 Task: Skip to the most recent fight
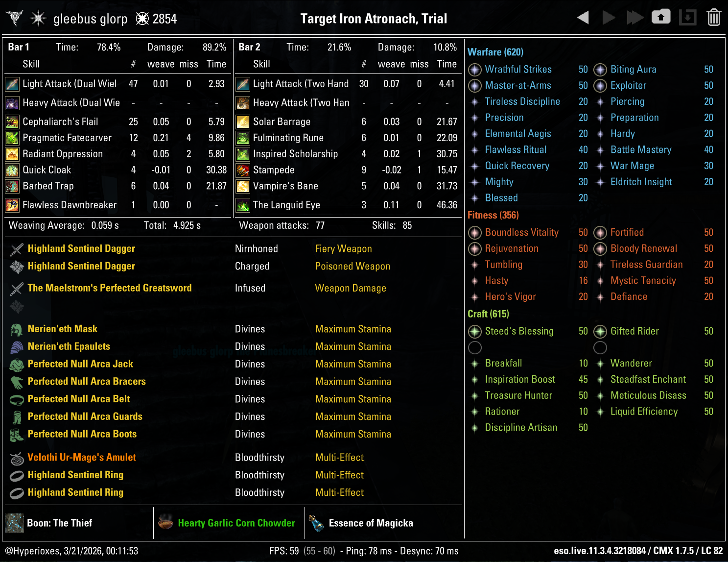pyautogui.click(x=634, y=17)
